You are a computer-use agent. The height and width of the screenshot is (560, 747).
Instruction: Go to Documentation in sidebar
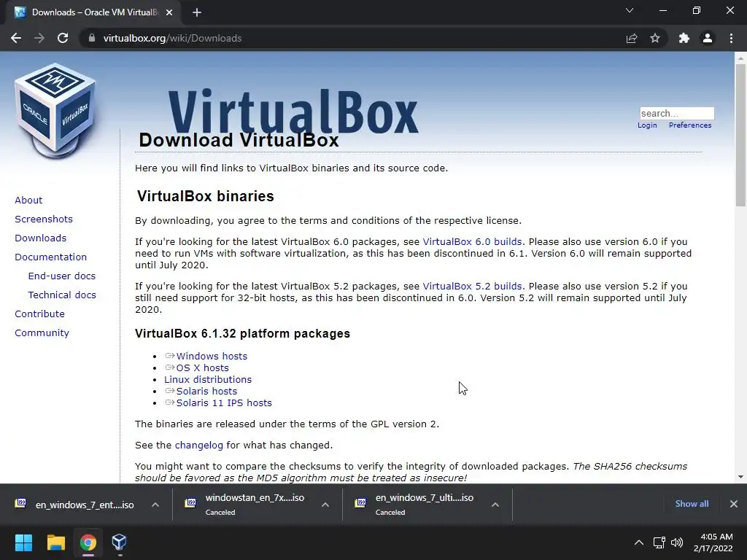tap(50, 257)
